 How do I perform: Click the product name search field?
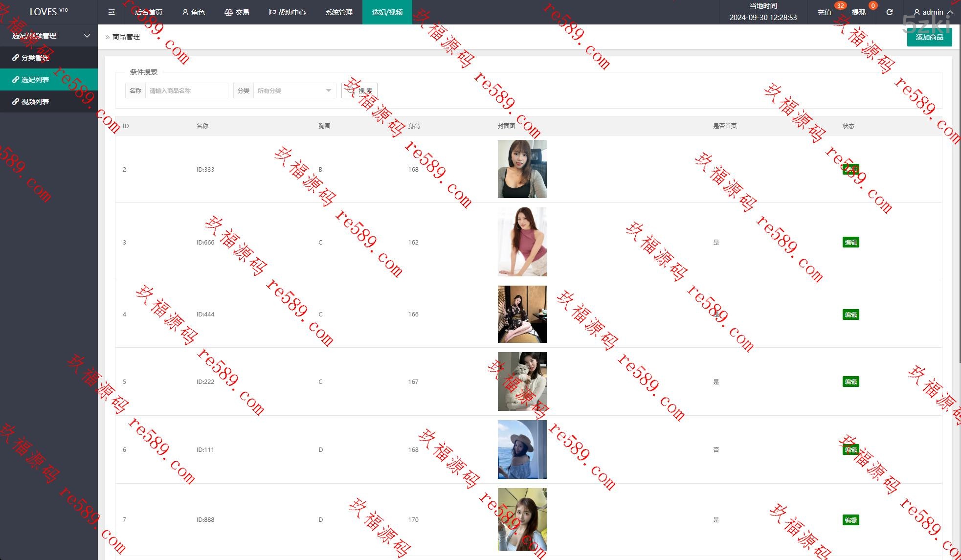(x=186, y=90)
